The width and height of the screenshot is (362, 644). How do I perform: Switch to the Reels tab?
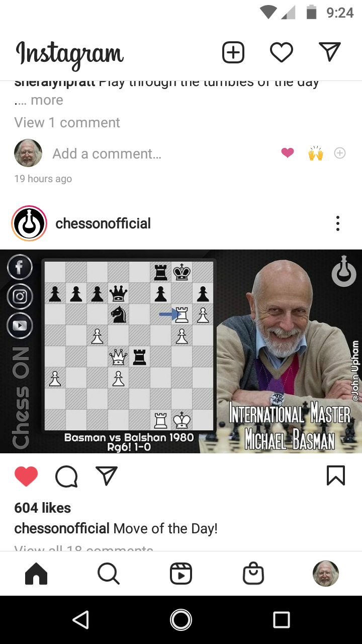point(181,574)
